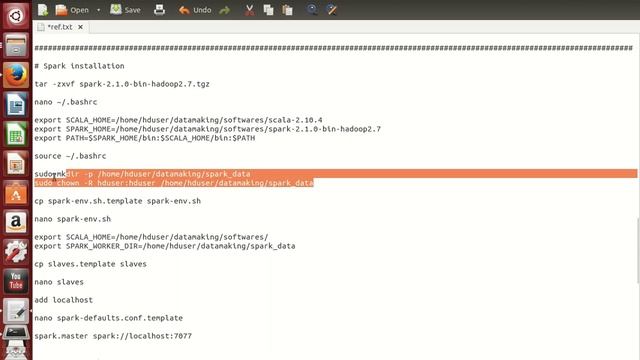Click the 'export SPARK_WORKER_DIR' line
The width and height of the screenshot is (640, 360).
165,246
